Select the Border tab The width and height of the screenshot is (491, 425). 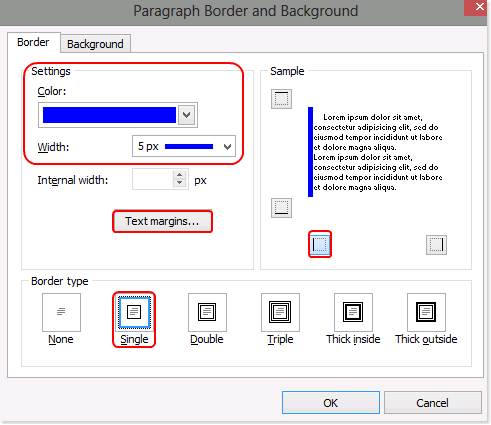click(x=33, y=42)
